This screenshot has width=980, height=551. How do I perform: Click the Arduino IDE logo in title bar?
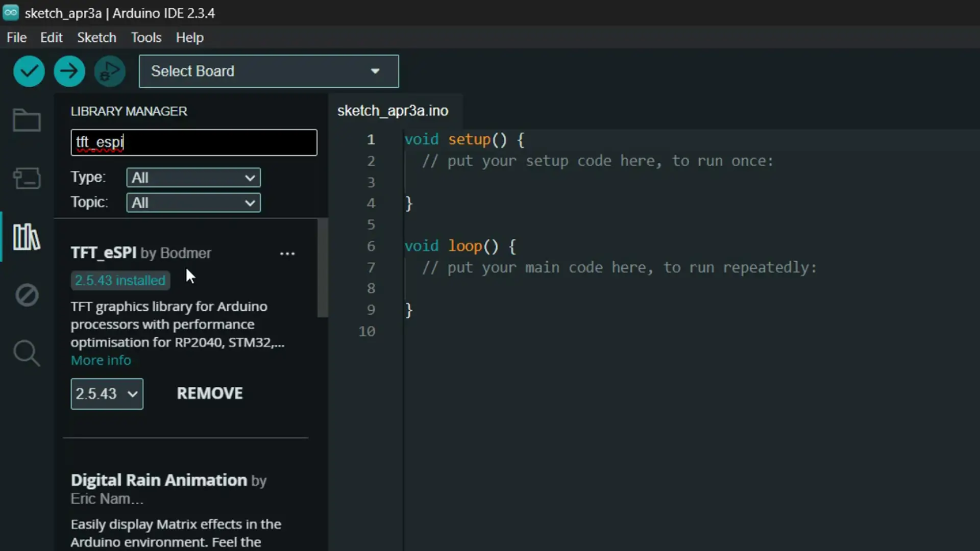11,13
